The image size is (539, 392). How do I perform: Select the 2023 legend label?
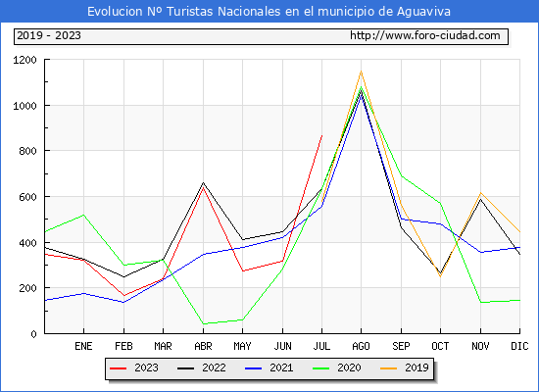[146, 367]
